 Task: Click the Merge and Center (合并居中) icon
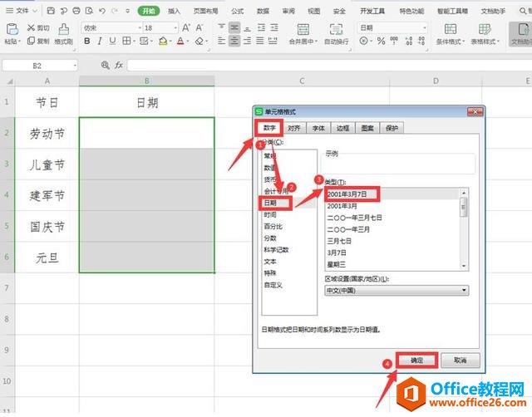pos(303,30)
